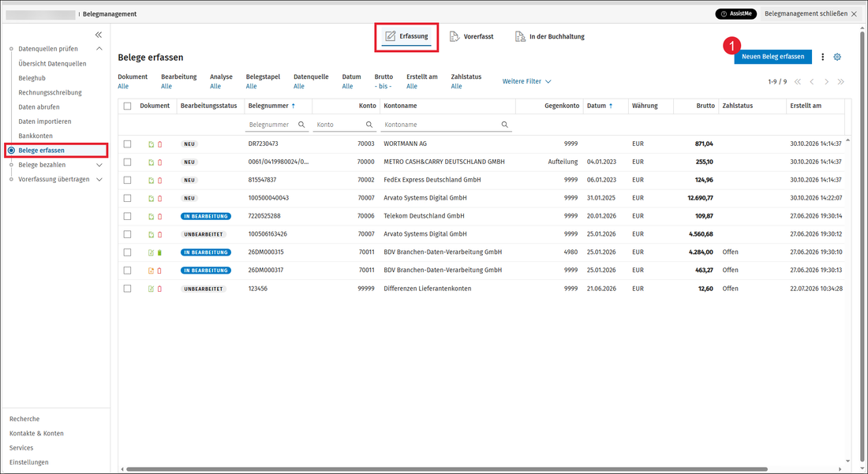This screenshot has width=868, height=474.
Task: Go to the next results page
Action: click(826, 82)
